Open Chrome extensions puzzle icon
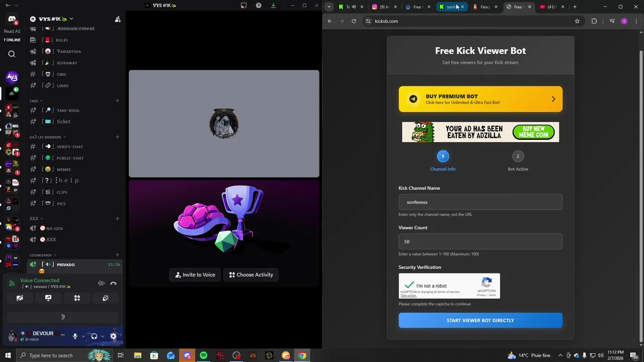 click(x=594, y=21)
